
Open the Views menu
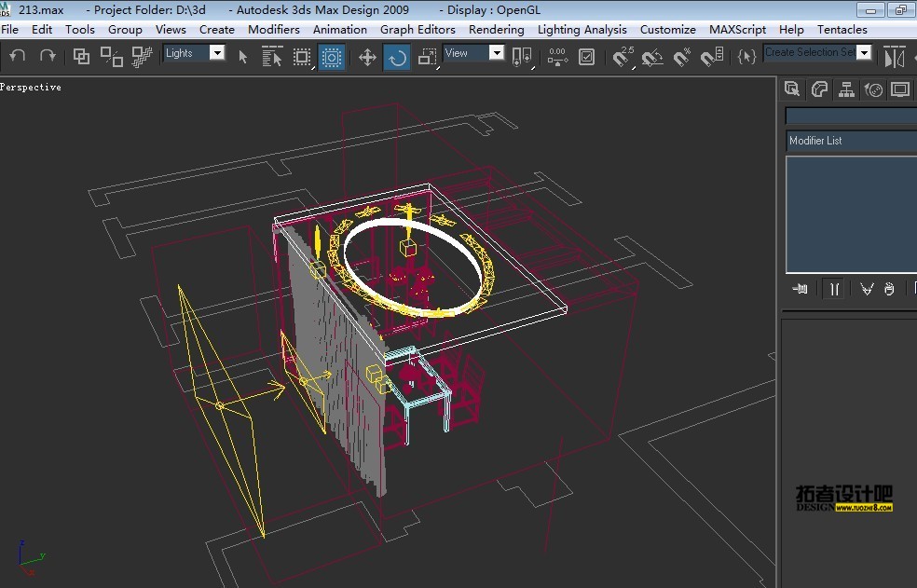171,29
